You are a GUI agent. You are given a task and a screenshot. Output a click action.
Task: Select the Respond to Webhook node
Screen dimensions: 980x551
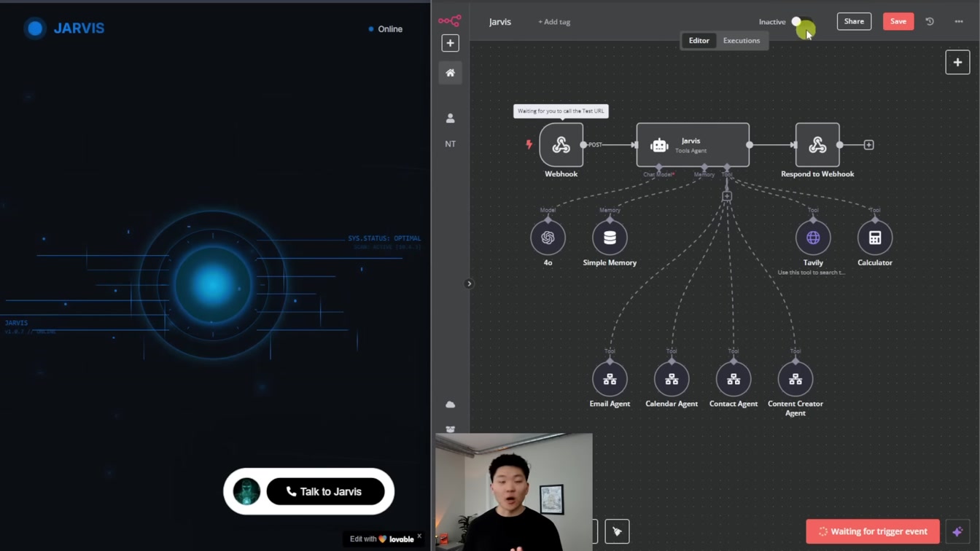[x=817, y=145]
